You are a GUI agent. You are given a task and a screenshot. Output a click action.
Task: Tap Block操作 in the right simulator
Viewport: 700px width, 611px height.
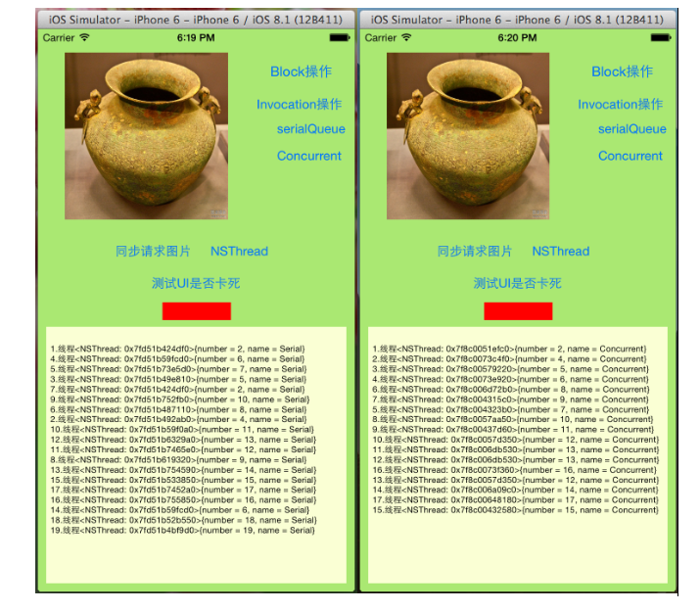coord(623,71)
